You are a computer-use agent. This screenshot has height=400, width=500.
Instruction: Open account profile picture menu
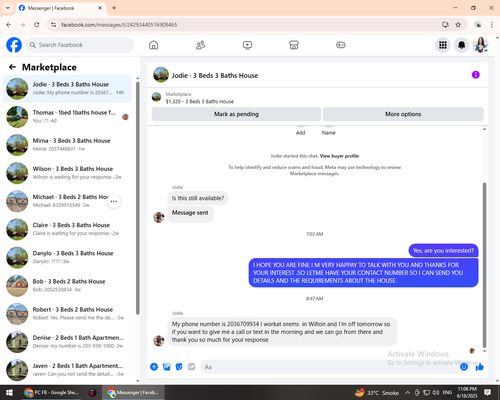coord(480,45)
